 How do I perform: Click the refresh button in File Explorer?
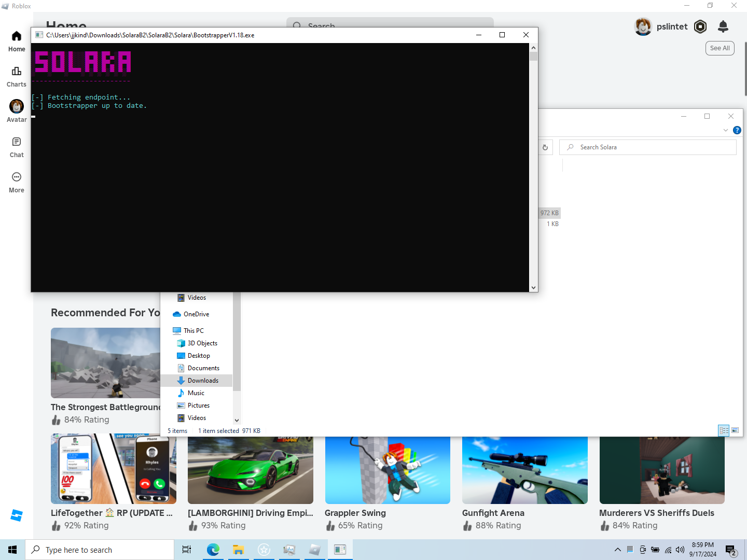[x=545, y=147]
